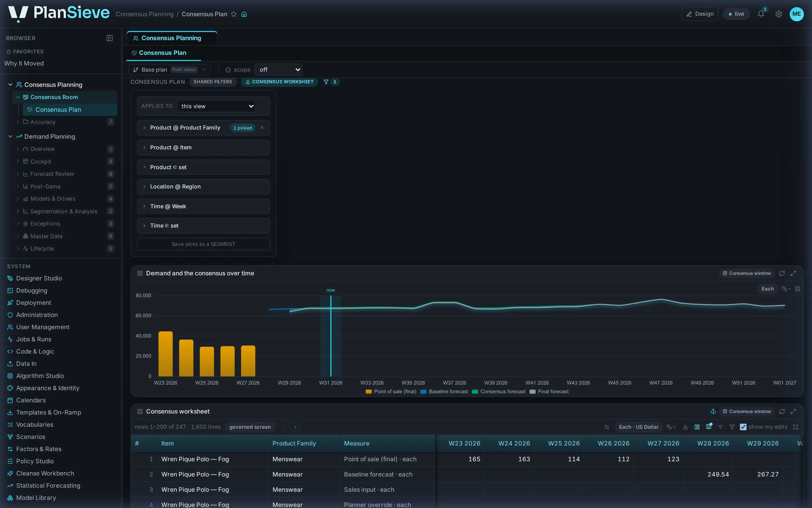This screenshot has height=508, width=812.
Task: Expand the Time @ Week filter
Action: 203,206
